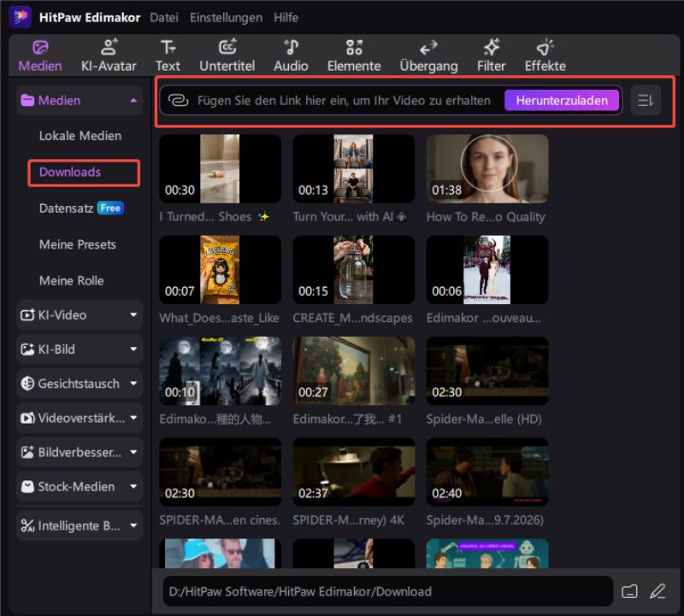684x616 pixels.
Task: Select the 'SPIDER-M...rney) 4K' thumbnail
Action: pos(353,472)
